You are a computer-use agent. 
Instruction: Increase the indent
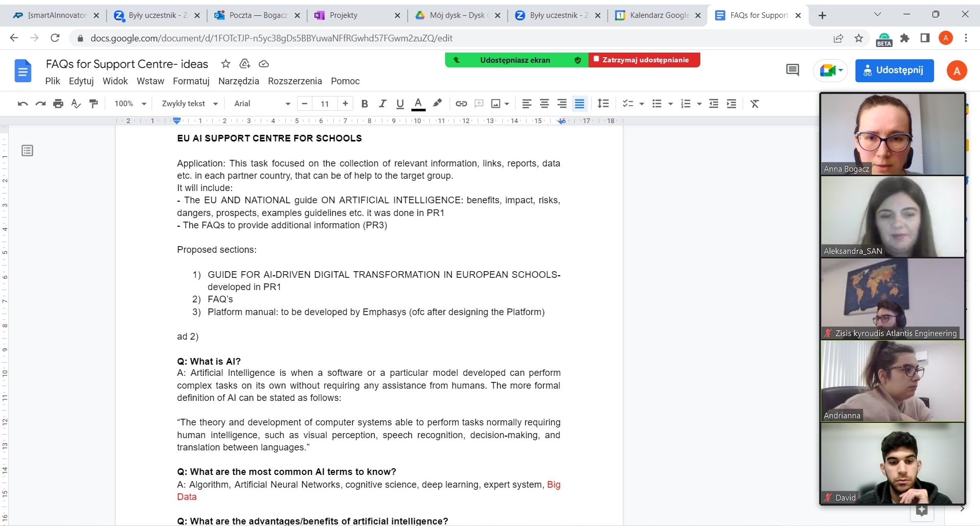point(731,104)
